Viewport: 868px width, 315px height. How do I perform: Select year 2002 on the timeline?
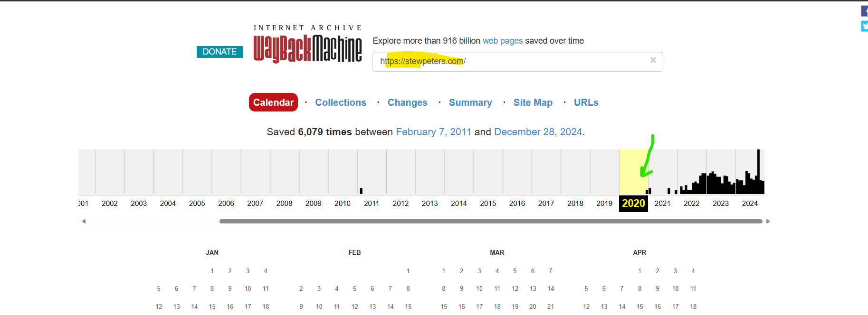point(110,203)
